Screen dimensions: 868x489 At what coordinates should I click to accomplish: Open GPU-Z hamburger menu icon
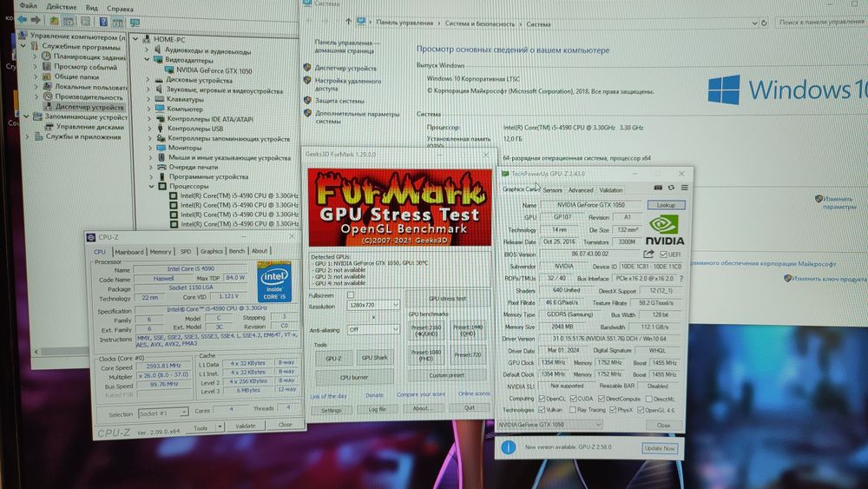click(684, 188)
